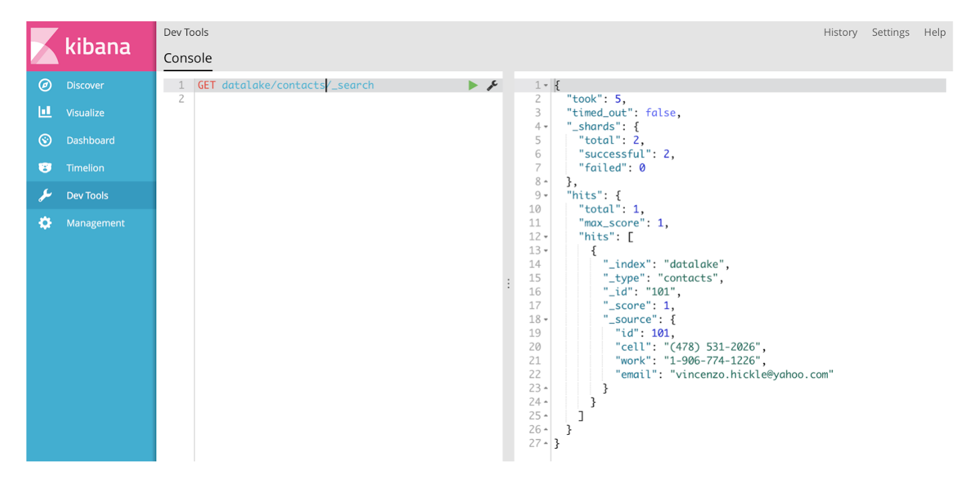Click the Management gear icon
The width and height of the screenshot is (980, 488).
tap(45, 223)
